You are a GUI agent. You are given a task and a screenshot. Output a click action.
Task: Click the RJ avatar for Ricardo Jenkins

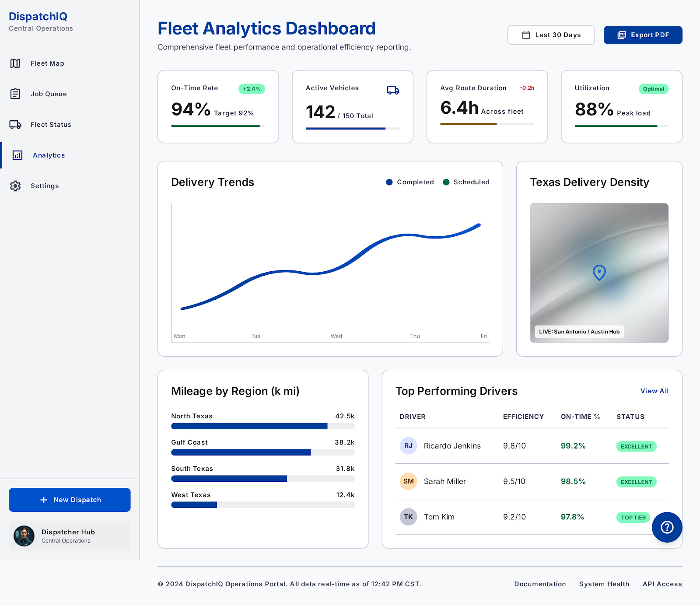[x=409, y=446]
